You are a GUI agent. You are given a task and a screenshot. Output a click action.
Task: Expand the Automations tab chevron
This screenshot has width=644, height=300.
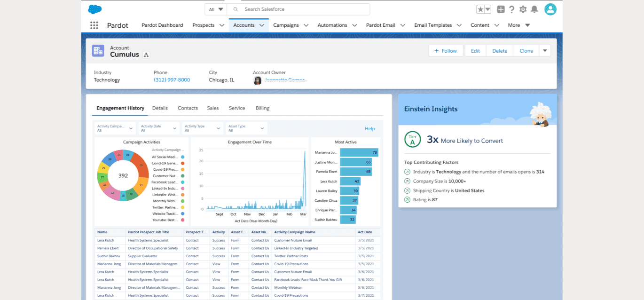pos(354,25)
